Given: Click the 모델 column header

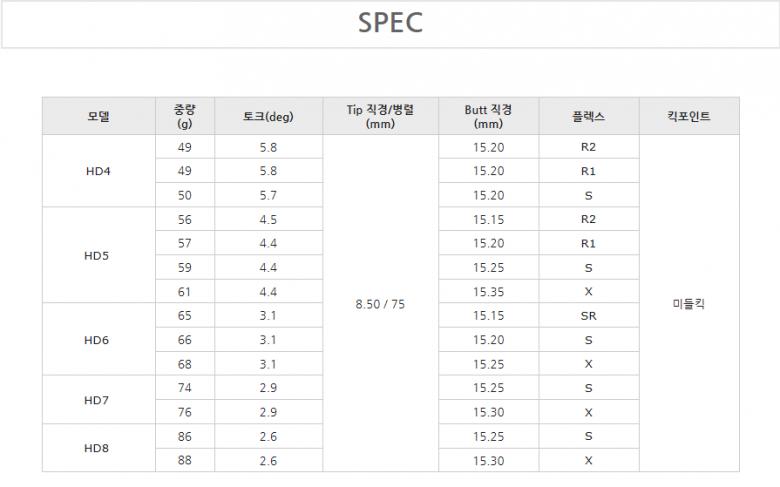Looking at the screenshot, I should point(98,116).
